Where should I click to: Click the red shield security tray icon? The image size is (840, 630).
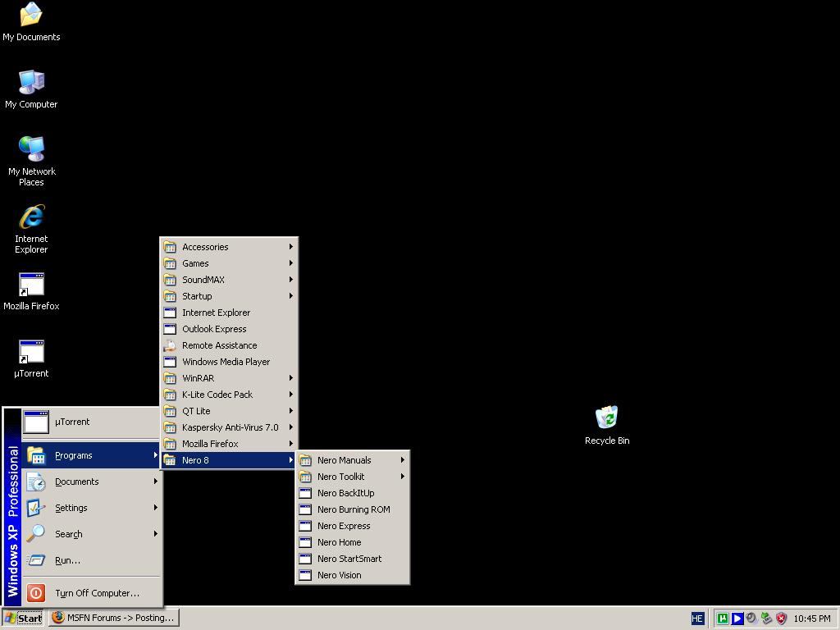[781, 619]
